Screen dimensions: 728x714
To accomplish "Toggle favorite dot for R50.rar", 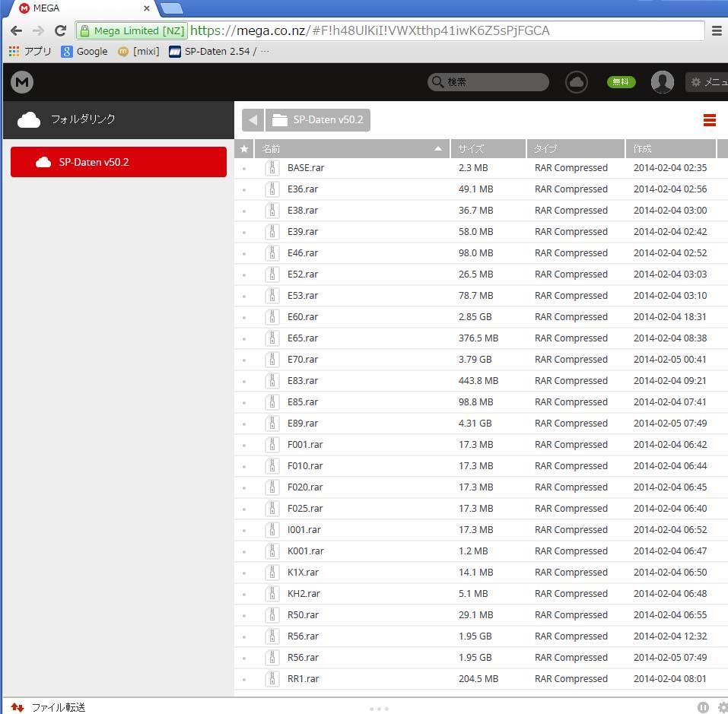I will (244, 616).
